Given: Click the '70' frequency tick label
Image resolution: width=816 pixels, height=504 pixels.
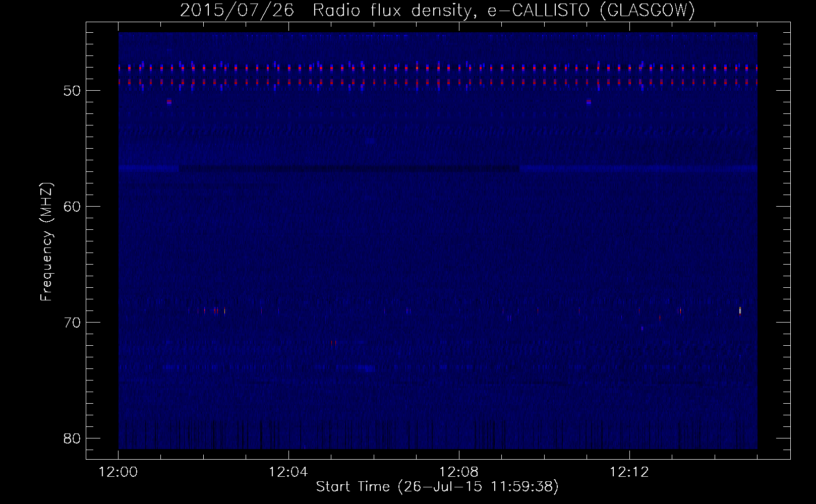Looking at the screenshot, I should pos(73,323).
